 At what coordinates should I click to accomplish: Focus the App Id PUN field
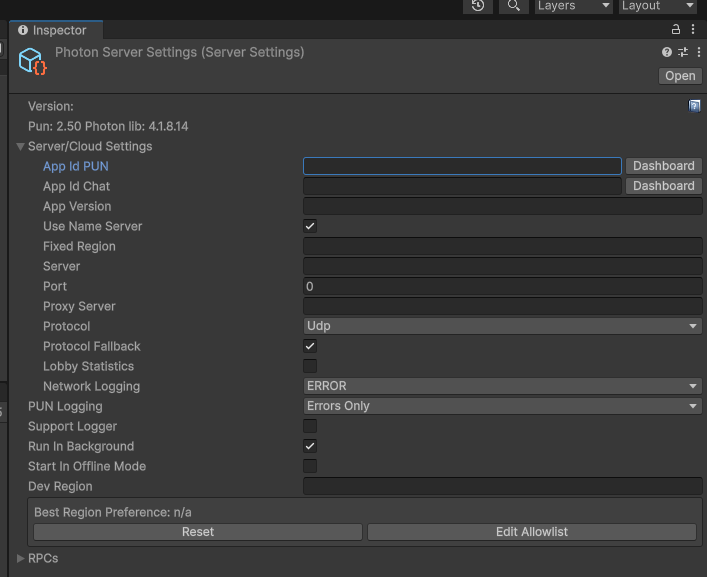point(462,166)
